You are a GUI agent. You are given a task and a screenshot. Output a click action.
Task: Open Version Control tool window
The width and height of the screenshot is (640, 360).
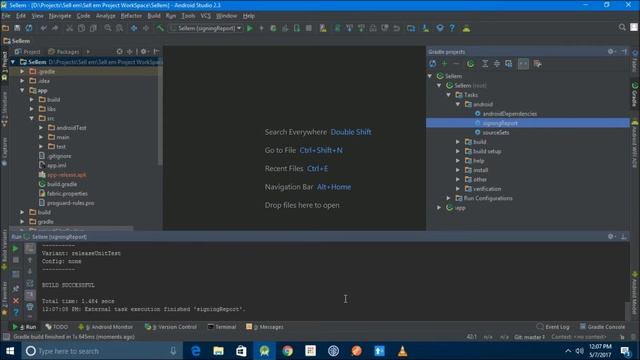[171, 327]
